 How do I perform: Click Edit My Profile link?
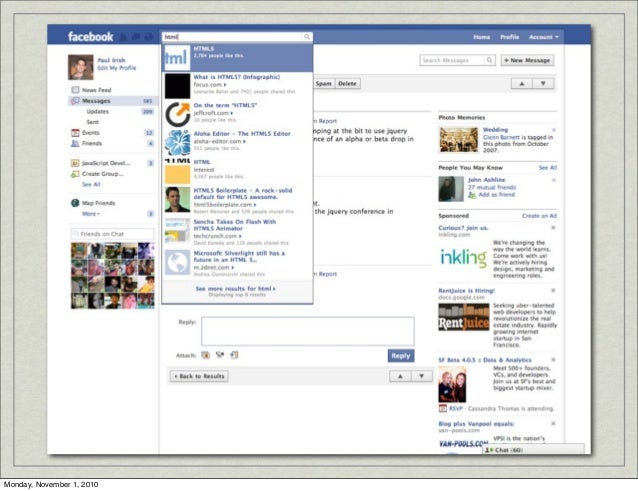pyautogui.click(x=117, y=68)
